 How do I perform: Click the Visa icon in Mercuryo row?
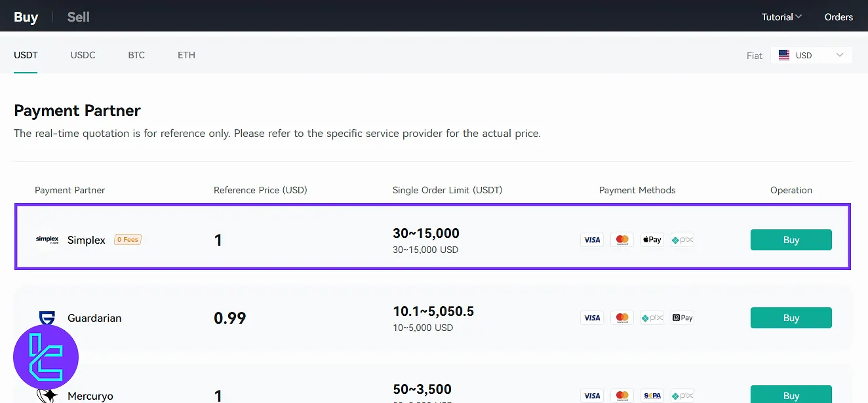(x=592, y=396)
